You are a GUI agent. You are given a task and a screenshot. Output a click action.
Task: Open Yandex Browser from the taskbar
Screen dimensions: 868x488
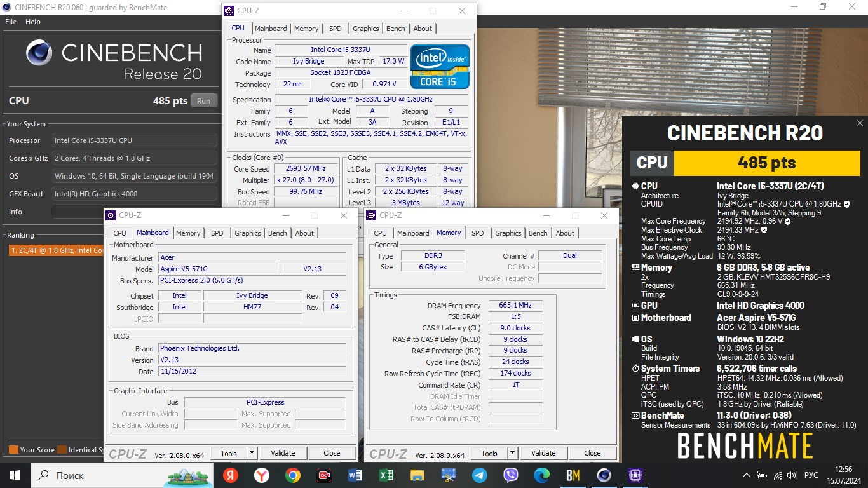(262, 475)
